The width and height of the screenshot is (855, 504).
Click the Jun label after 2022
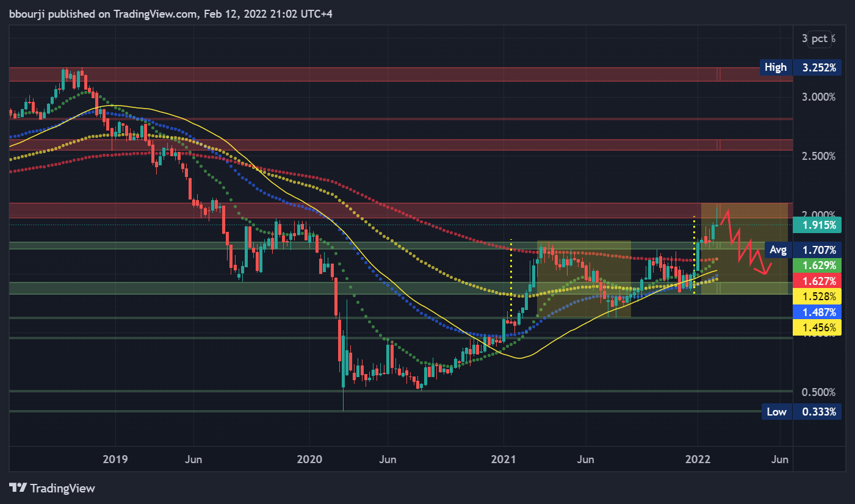780,459
